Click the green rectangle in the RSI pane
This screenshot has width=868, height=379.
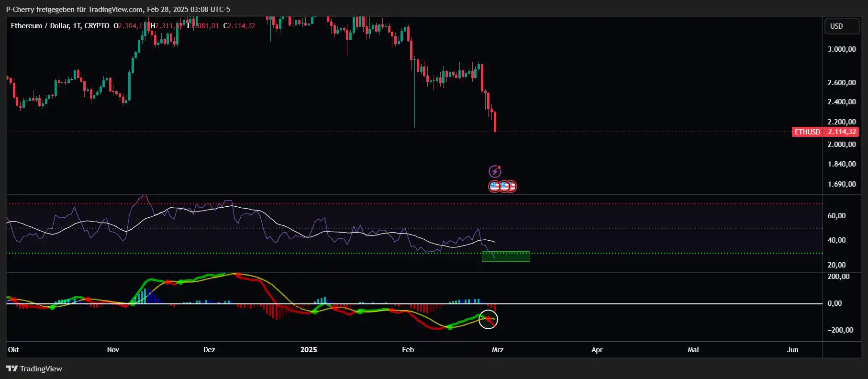[506, 256]
